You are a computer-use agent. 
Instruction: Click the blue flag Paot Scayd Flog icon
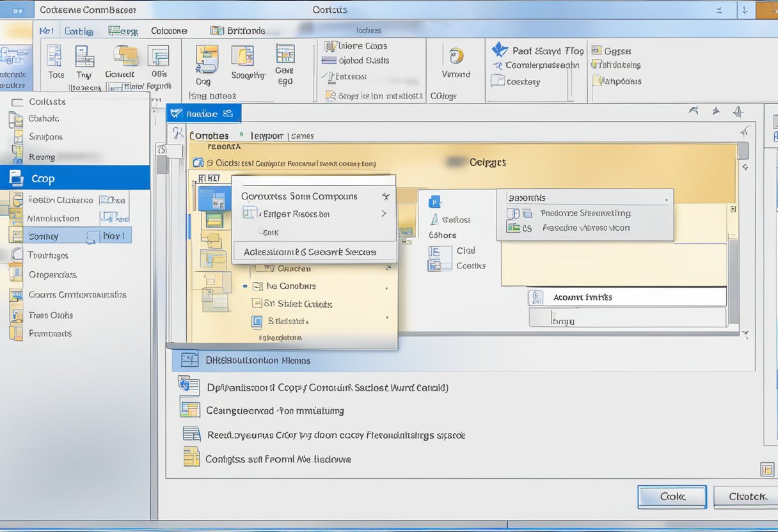[x=498, y=50]
